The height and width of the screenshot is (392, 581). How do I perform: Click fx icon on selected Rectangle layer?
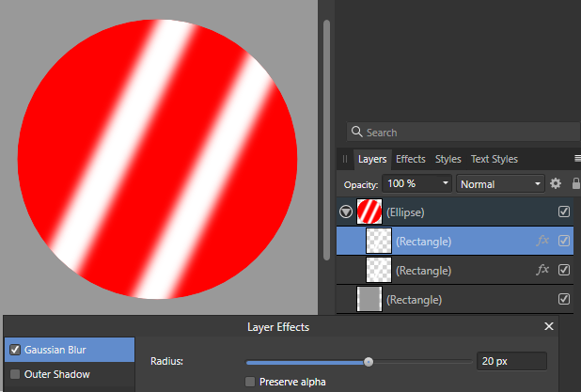[x=542, y=241]
